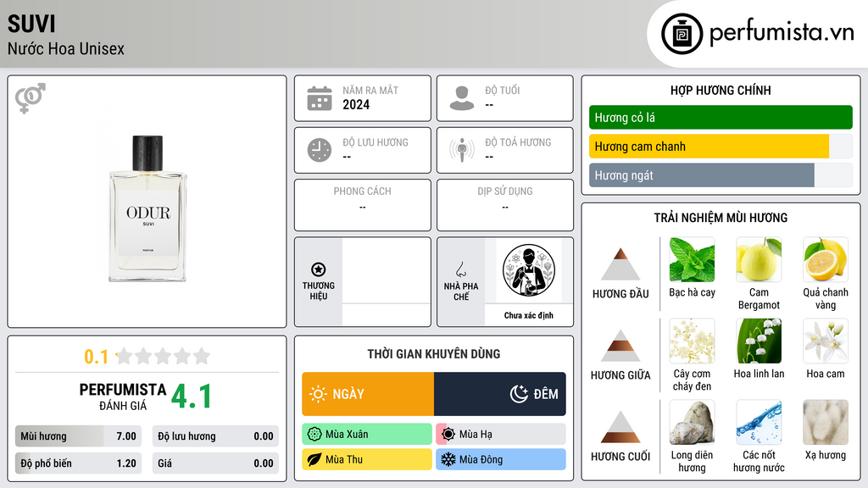This screenshot has height=488, width=868.
Task: Click the perfumista.vn perfume bottle logo icon
Action: coord(682,34)
